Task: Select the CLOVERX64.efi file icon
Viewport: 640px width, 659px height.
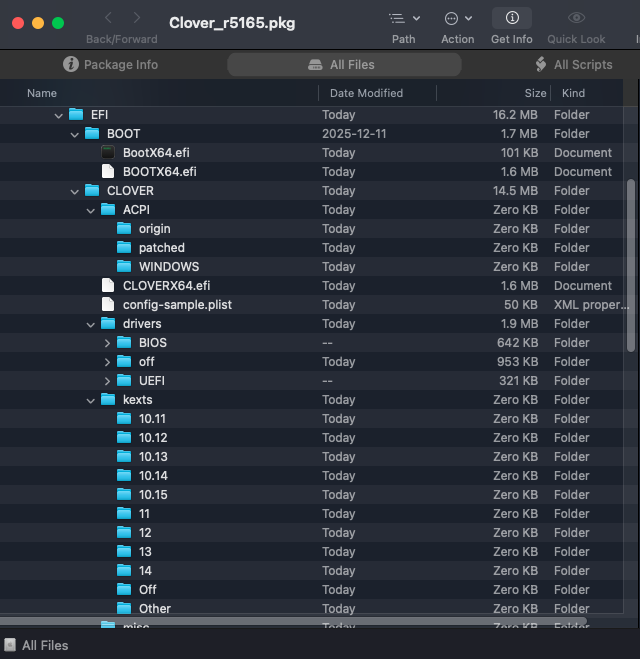Action: pyautogui.click(x=108, y=285)
